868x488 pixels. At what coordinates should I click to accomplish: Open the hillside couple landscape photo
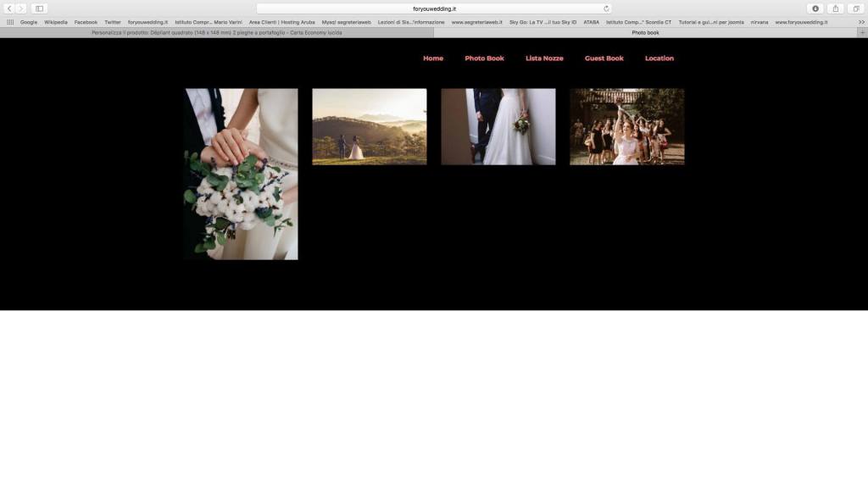pos(370,125)
